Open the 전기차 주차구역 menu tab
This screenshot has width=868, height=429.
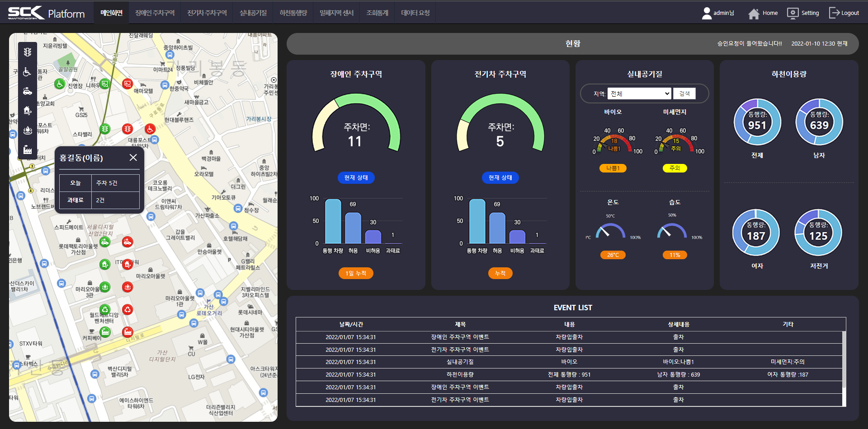coord(207,13)
